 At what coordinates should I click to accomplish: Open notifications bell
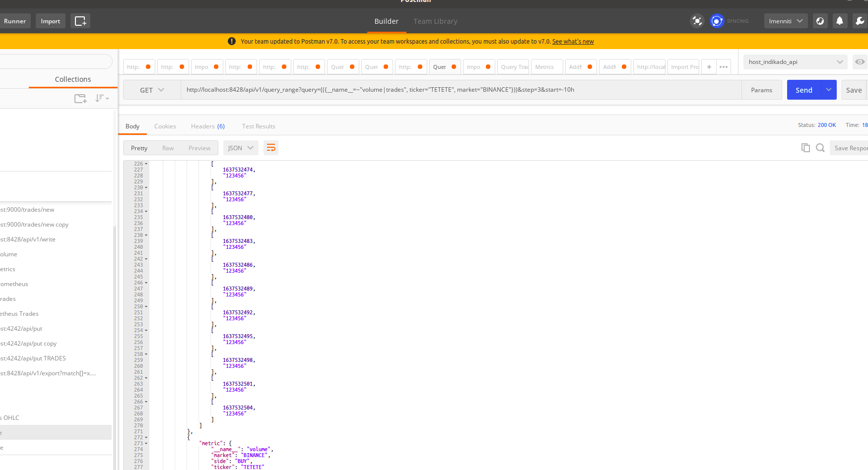tap(840, 21)
